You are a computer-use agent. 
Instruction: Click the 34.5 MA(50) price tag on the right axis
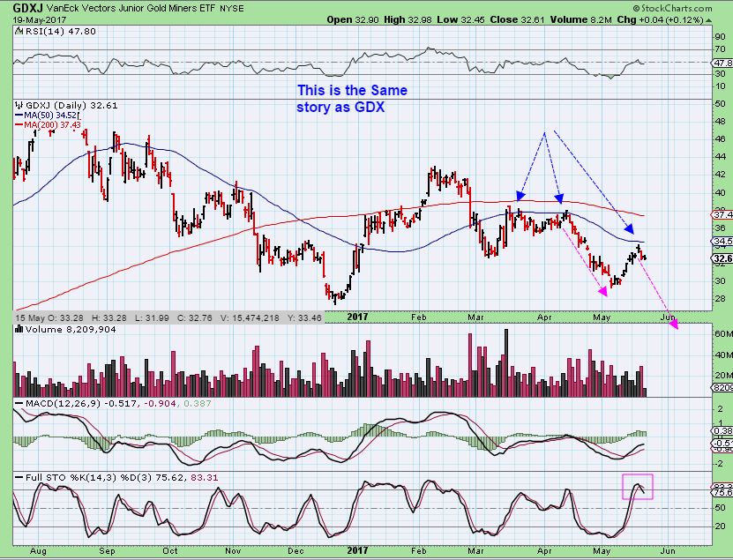tap(722, 242)
